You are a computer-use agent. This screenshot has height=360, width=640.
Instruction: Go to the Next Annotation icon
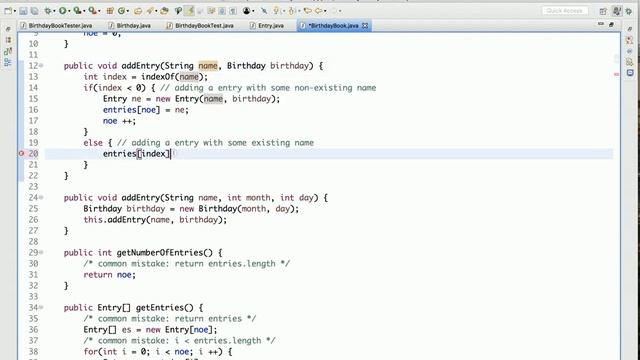pyautogui.click(x=277, y=11)
